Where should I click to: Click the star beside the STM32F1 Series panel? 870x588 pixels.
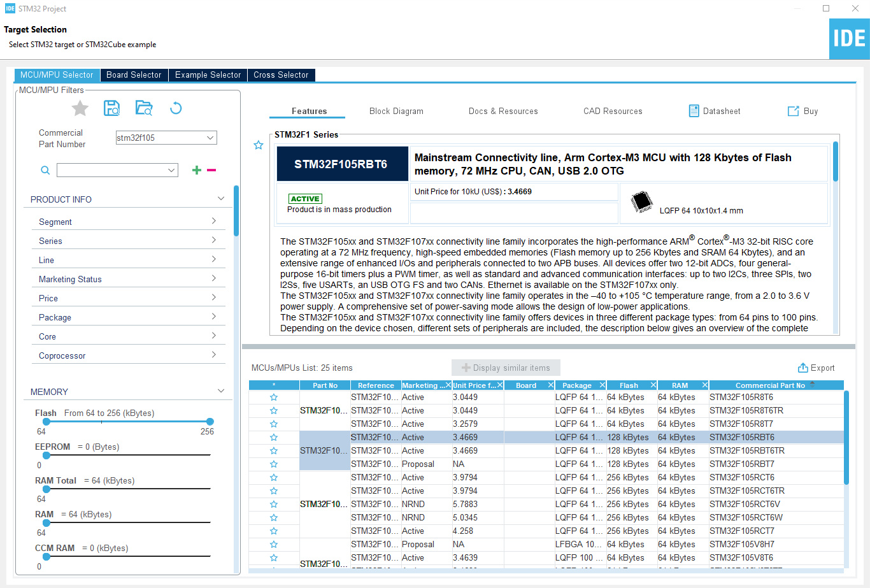pos(259,145)
